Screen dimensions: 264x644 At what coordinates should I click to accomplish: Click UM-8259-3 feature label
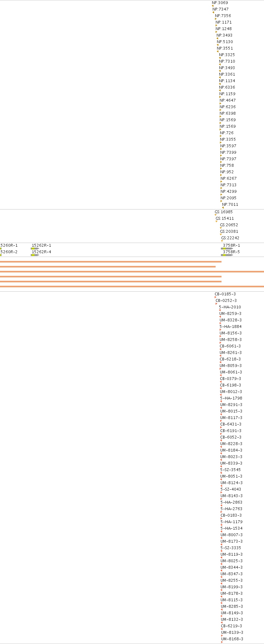click(230, 314)
